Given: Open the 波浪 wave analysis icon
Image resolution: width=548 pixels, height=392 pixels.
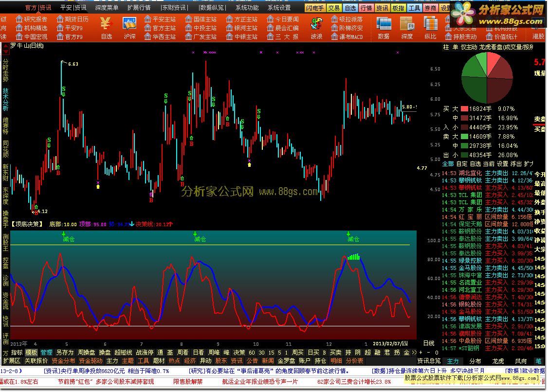Looking at the screenshot, I should [x=316, y=27].
